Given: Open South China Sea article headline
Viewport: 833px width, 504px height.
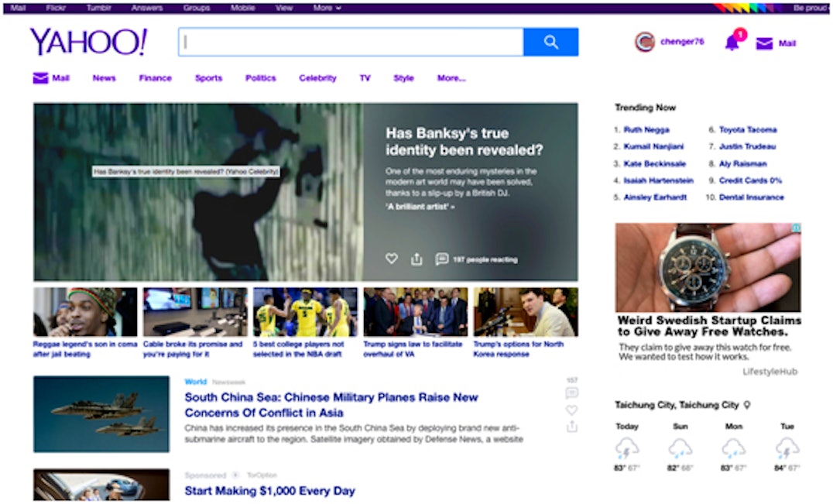Looking at the screenshot, I should (331, 405).
